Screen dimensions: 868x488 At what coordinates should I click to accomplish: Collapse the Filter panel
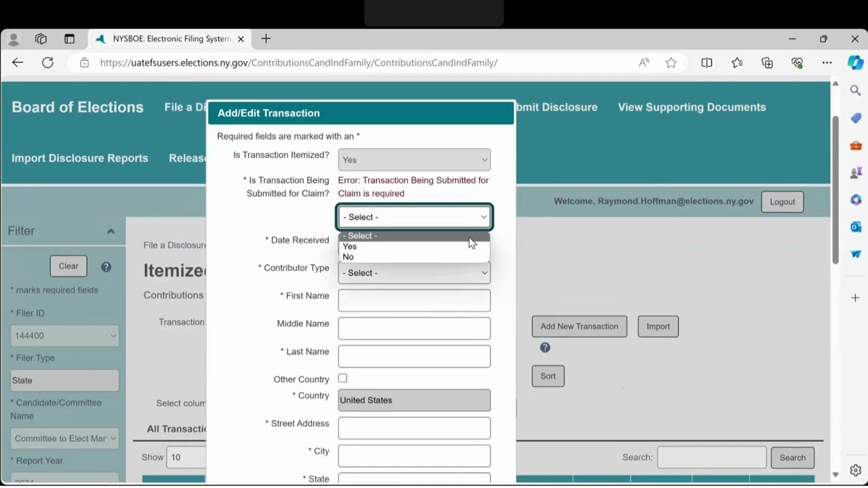pyautogui.click(x=111, y=231)
